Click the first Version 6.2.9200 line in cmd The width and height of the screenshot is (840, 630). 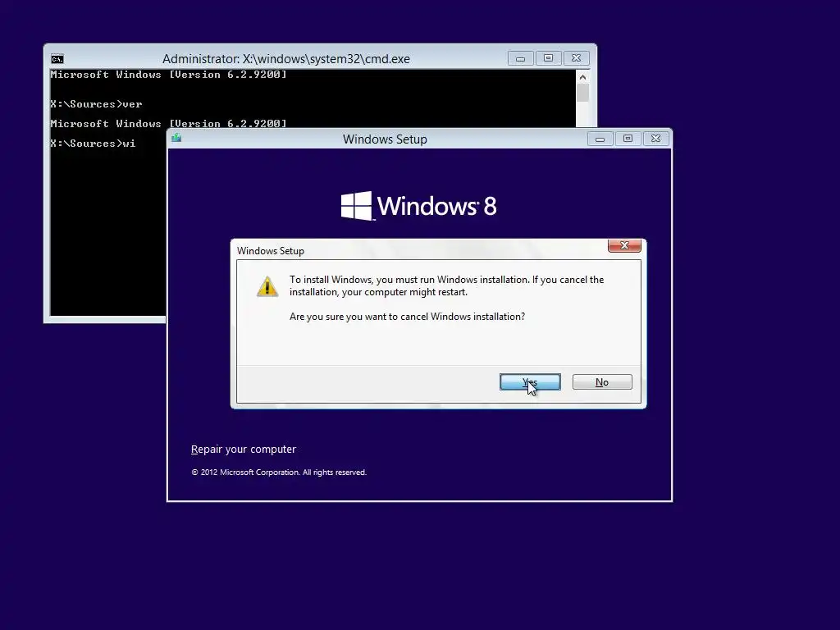tap(168, 75)
